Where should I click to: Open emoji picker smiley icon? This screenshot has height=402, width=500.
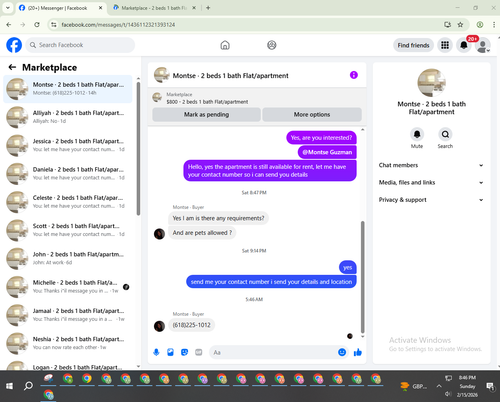point(342,352)
